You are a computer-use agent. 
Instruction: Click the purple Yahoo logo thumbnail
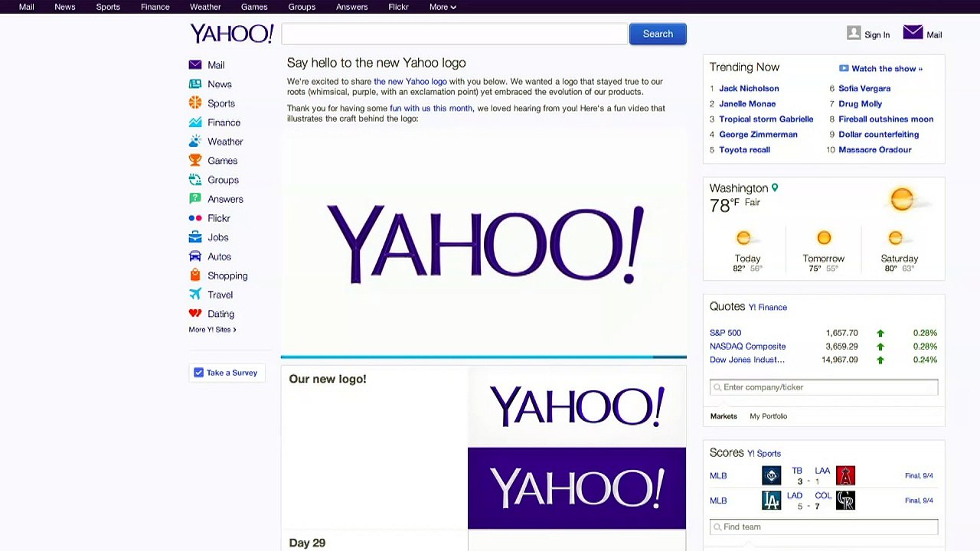pyautogui.click(x=577, y=488)
